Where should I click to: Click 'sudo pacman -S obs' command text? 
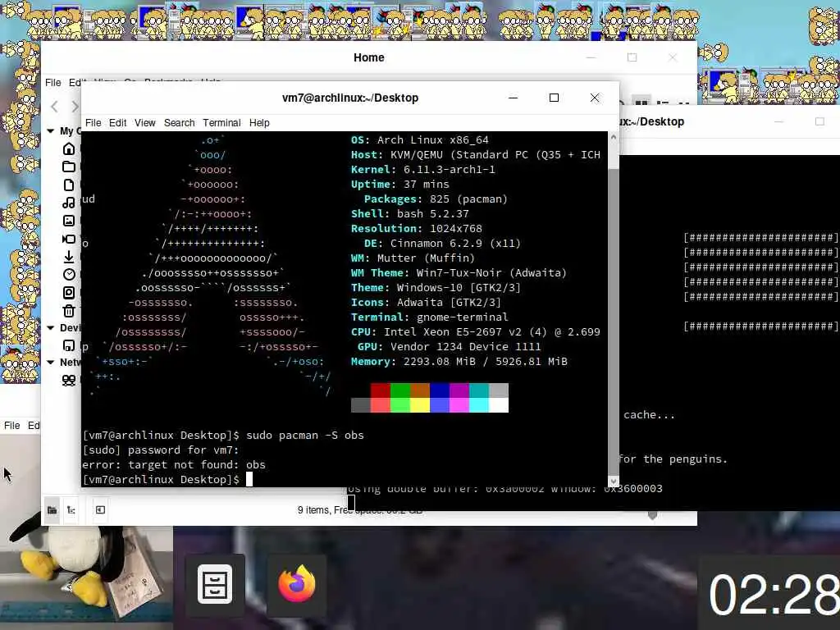305,435
